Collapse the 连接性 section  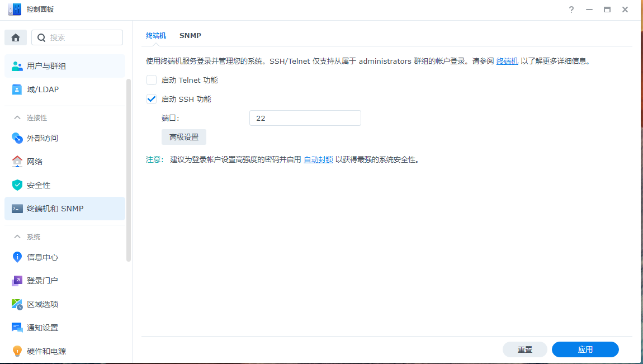17,118
